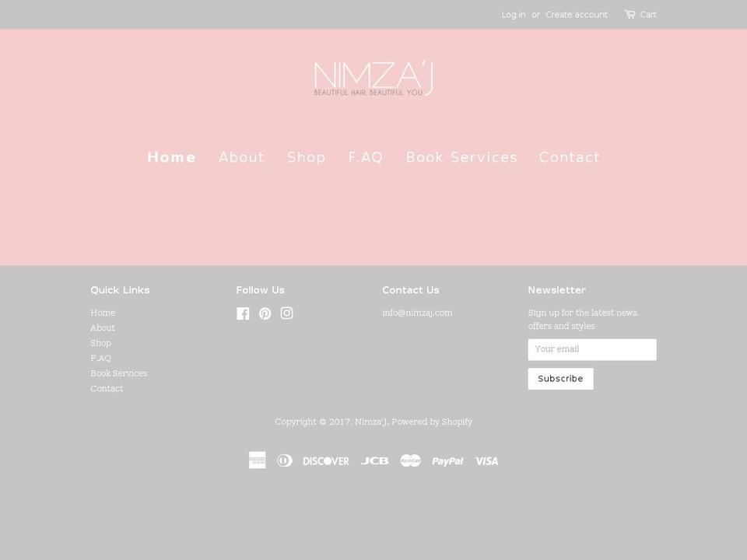Click the Discover payment icon

tap(326, 460)
